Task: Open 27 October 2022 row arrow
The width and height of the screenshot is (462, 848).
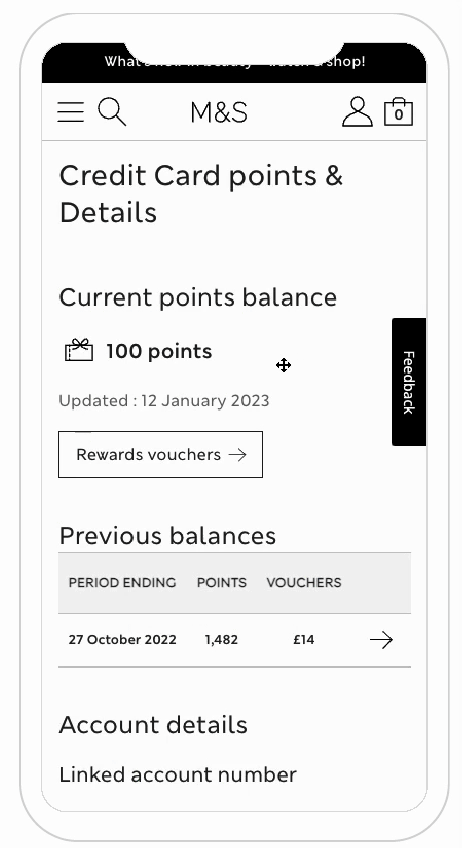Action: (x=381, y=640)
